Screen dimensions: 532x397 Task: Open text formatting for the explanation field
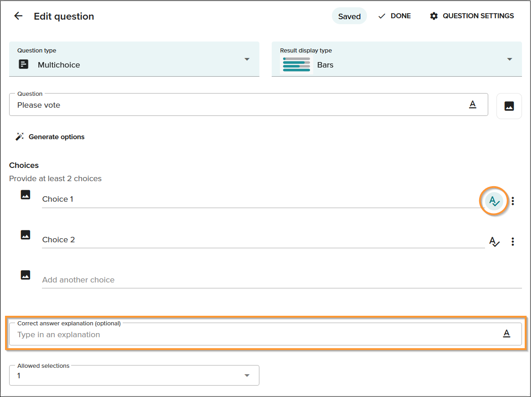[x=506, y=334]
